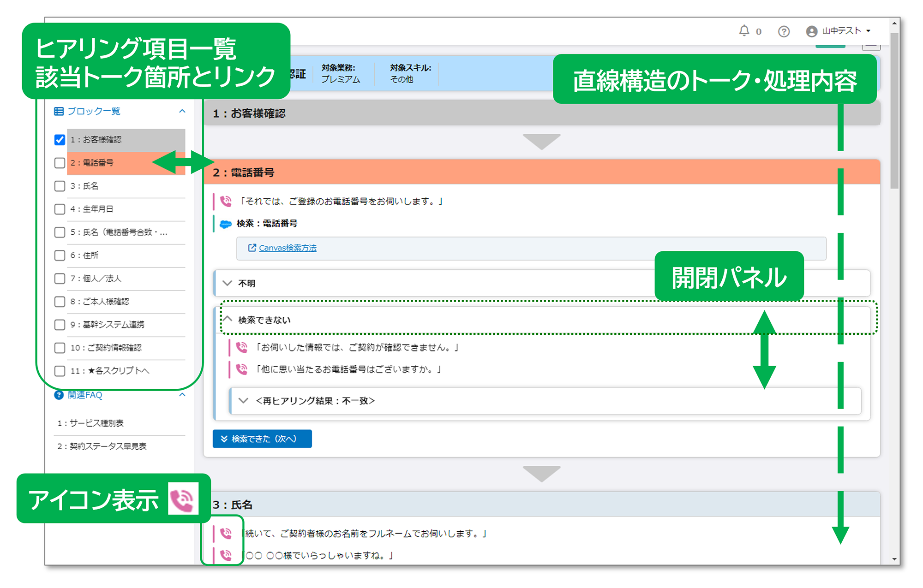This screenshot has width=923, height=588.
Task: Click the 関連FAQ question mark icon
Action: pos(59,395)
